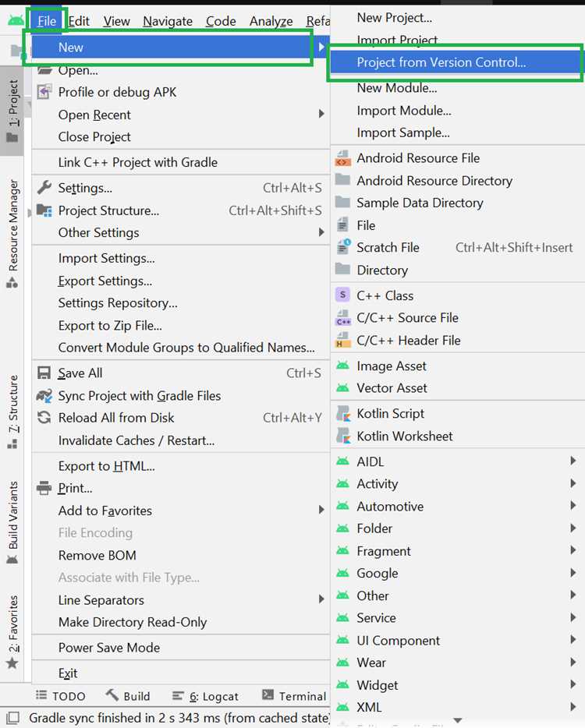Expand the Activity submenu arrow
This screenshot has width=585, height=728.
click(x=573, y=483)
